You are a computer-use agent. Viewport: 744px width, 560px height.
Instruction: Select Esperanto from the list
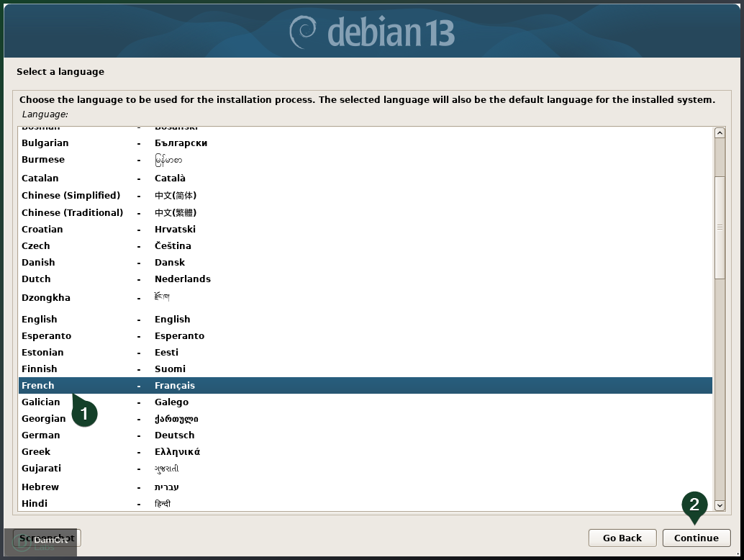pos(108,335)
